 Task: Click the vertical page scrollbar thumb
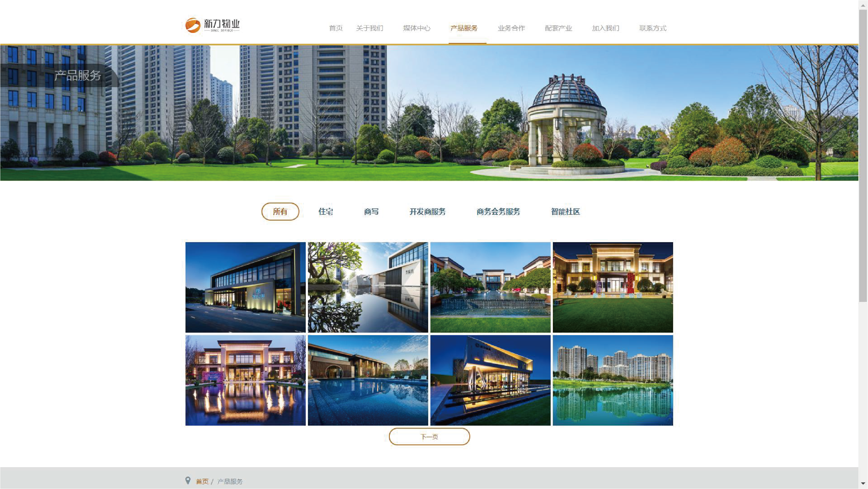(x=863, y=155)
